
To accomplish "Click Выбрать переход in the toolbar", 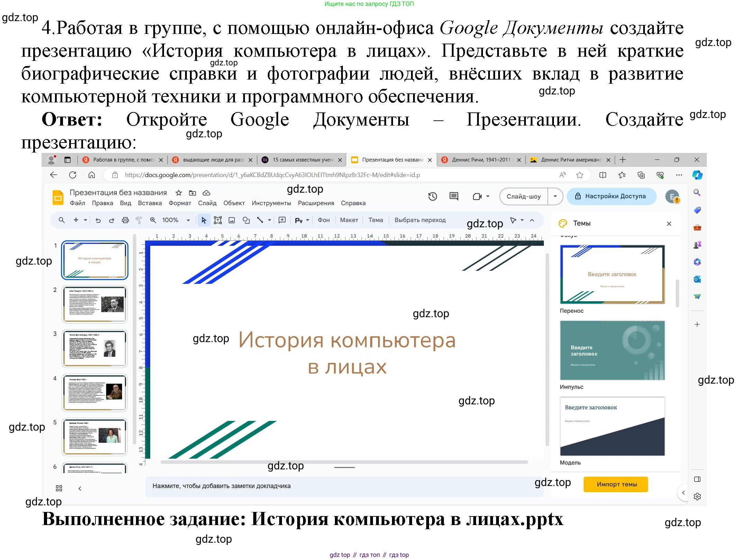I will coord(420,220).
